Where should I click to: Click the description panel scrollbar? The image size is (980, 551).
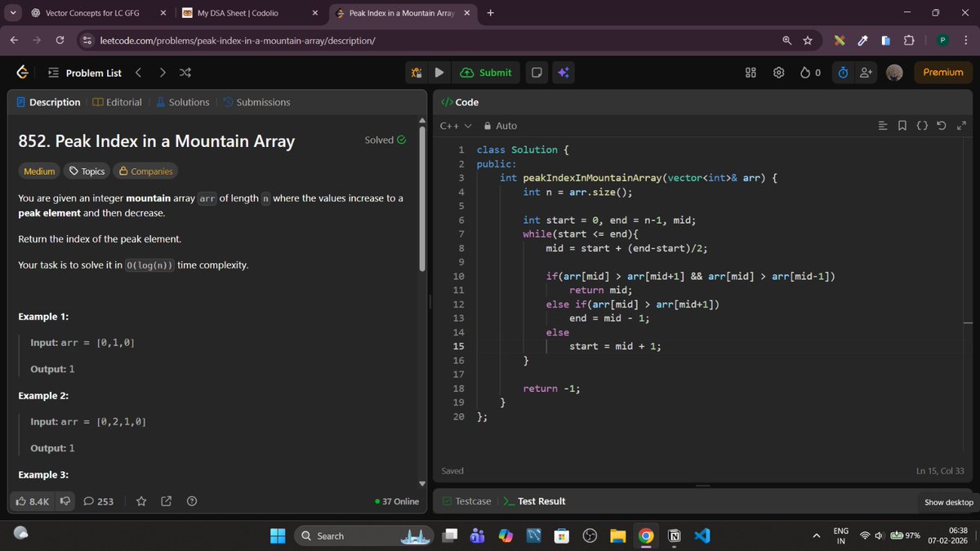(422, 200)
